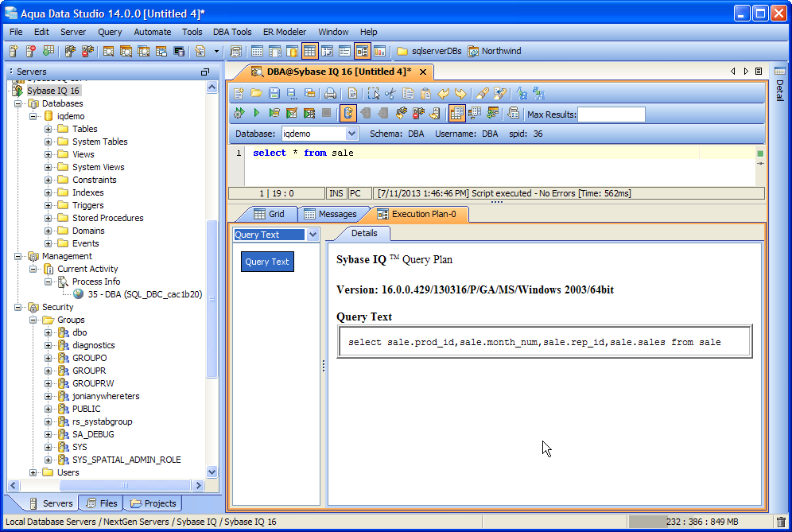
Task: Toggle the highlighted grid view in main toolbar
Action: click(x=309, y=51)
